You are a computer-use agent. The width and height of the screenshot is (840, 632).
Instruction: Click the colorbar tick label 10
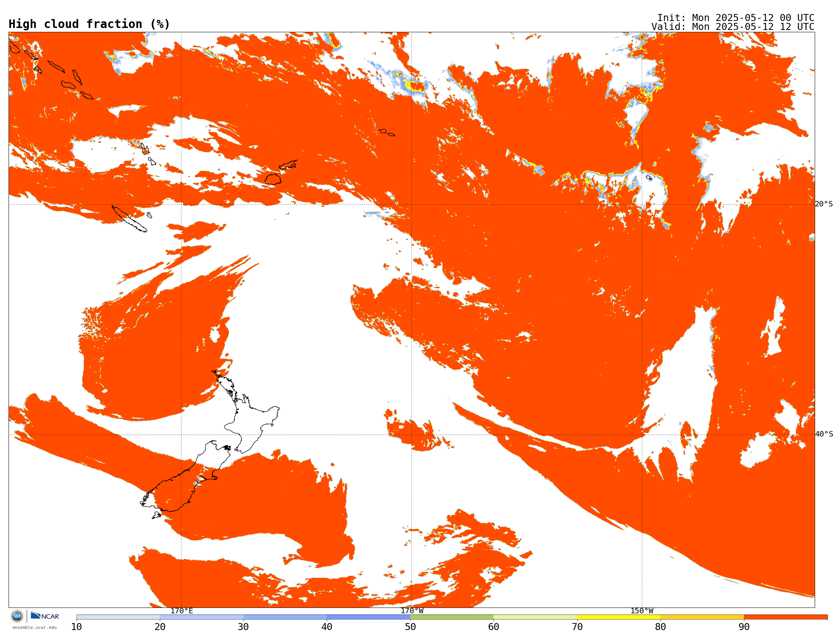pos(77,627)
